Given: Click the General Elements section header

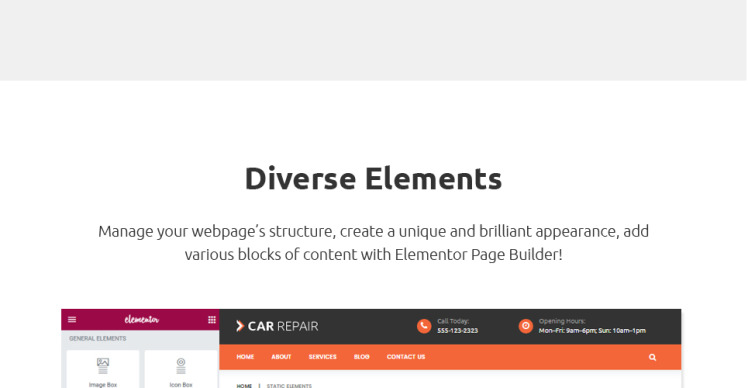Looking at the screenshot, I should click(x=98, y=338).
